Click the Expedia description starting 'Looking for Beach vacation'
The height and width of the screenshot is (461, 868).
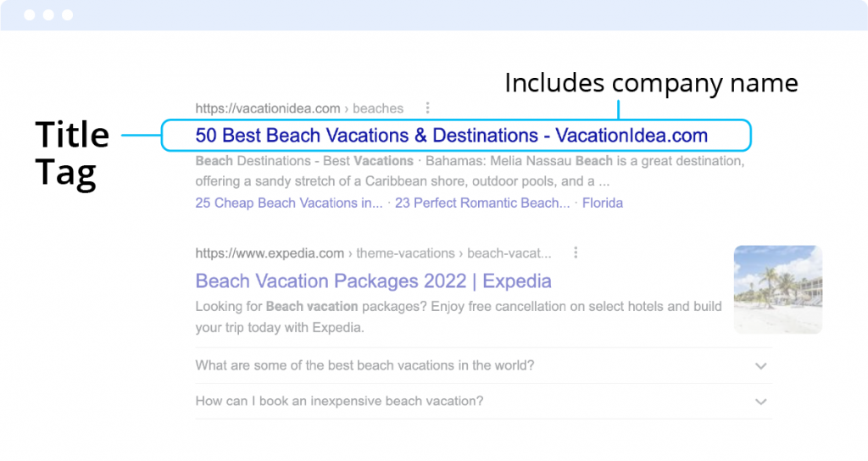pos(458,316)
